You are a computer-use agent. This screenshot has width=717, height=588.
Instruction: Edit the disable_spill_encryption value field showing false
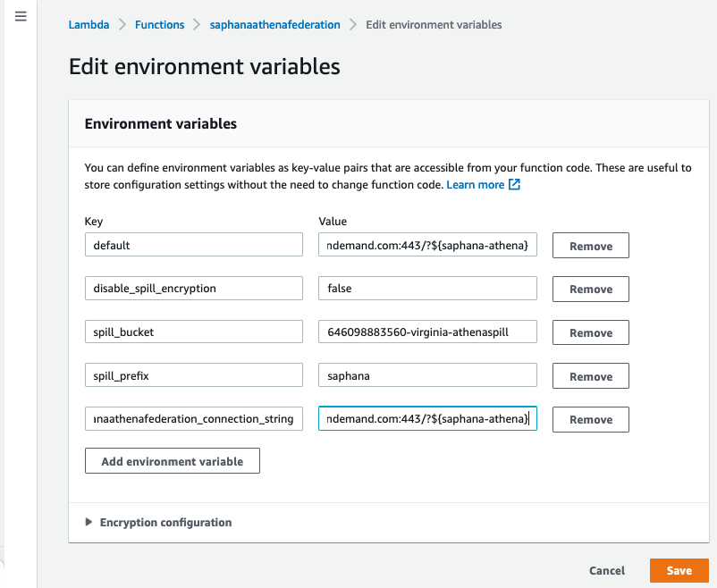point(426,289)
